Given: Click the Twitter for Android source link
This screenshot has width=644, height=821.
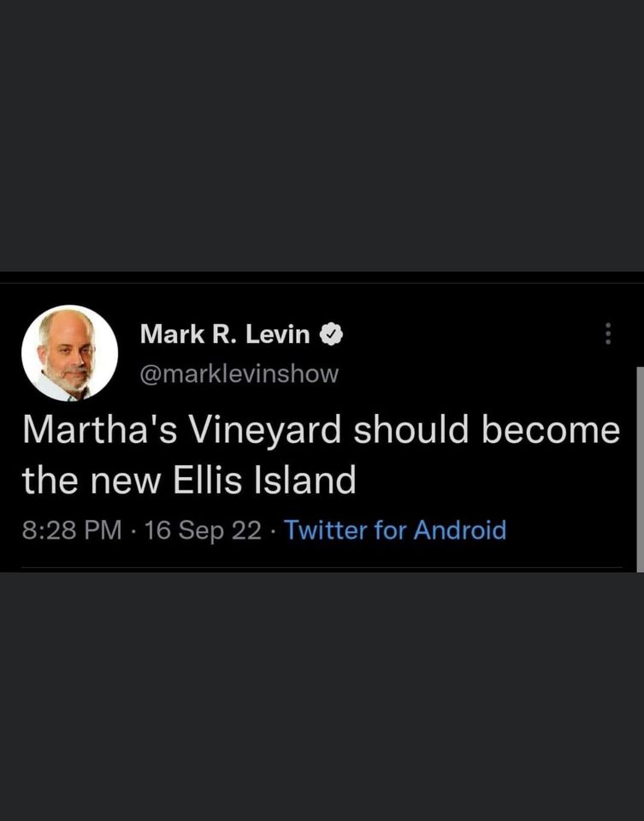Looking at the screenshot, I should pyautogui.click(x=395, y=530).
